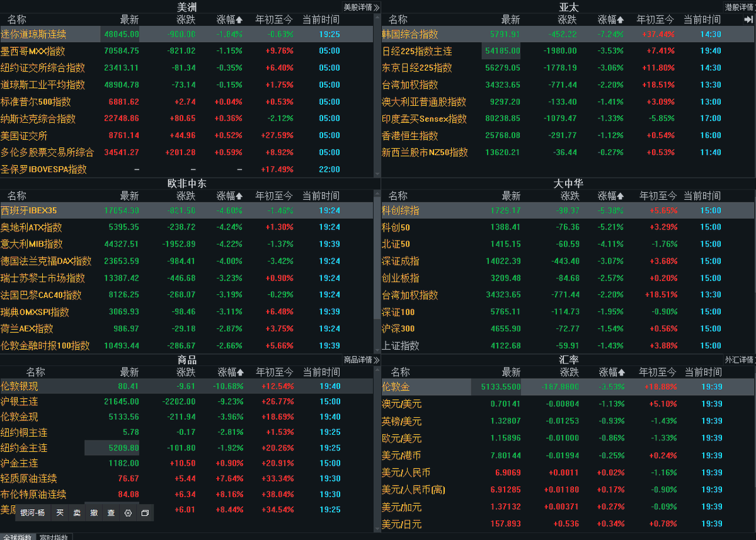Select 澳大利亚普通股指数 row
The width and height of the screenshot is (756, 540).
click(x=568, y=101)
